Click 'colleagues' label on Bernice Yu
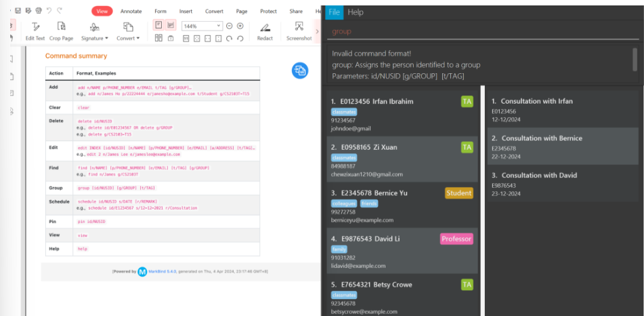This screenshot has width=644, height=316. 344,203
